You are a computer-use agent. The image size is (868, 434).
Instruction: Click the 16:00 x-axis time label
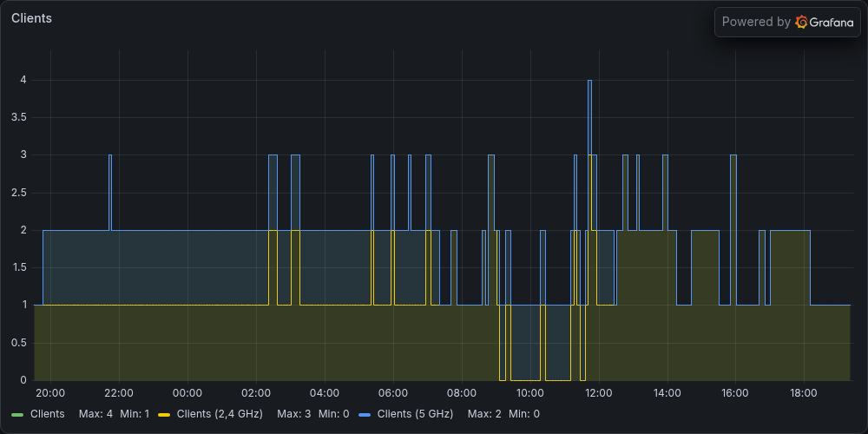click(736, 393)
